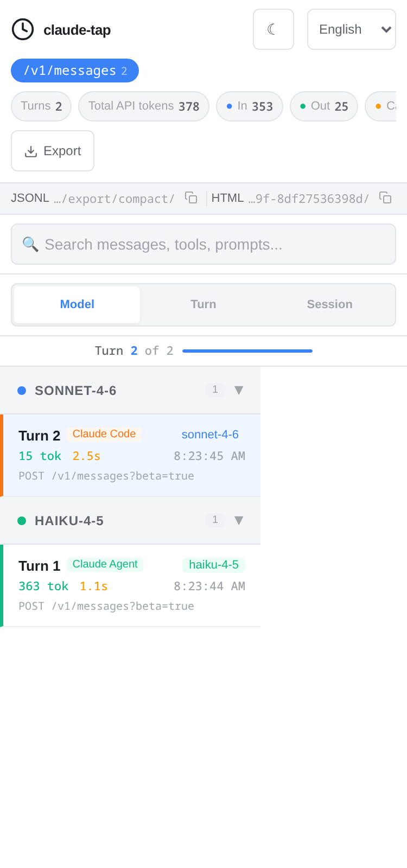Click the claude-tap clock logo icon

point(23,29)
